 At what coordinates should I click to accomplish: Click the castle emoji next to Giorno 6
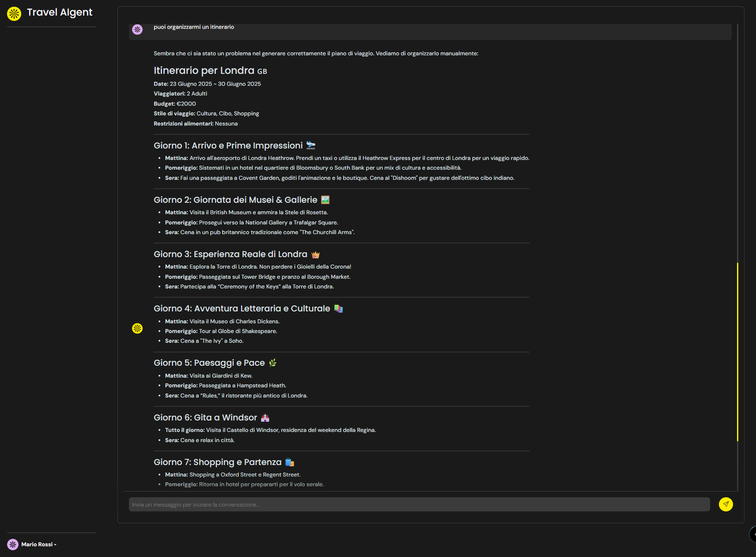(x=265, y=418)
